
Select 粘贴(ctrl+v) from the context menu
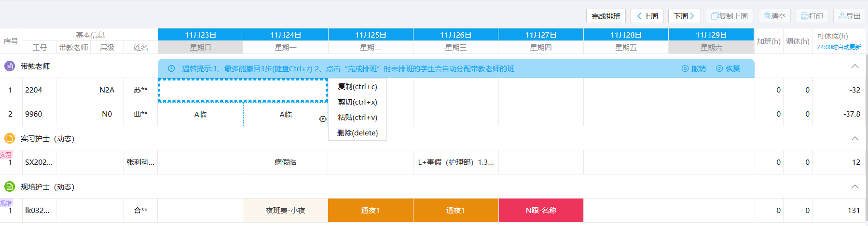tap(358, 118)
